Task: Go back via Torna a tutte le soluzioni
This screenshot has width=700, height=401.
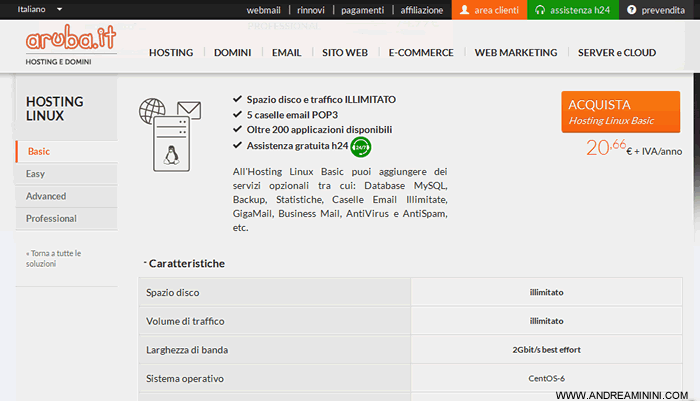Action: coord(54,259)
